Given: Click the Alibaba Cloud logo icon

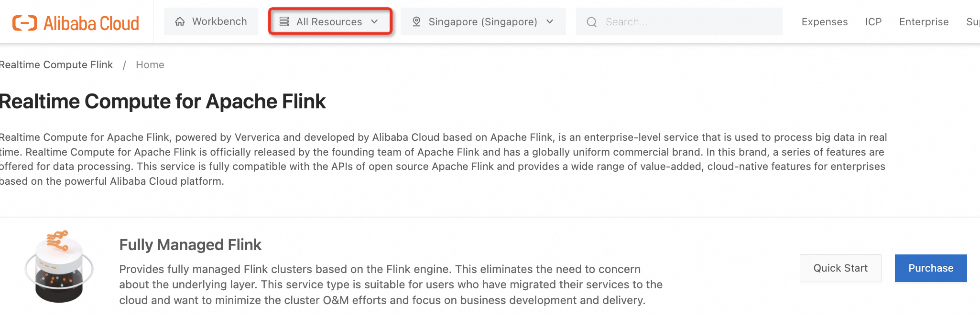Looking at the screenshot, I should (25, 22).
